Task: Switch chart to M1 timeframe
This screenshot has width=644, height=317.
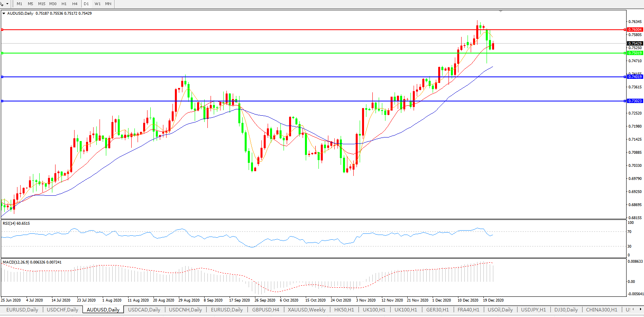Action: (19, 4)
